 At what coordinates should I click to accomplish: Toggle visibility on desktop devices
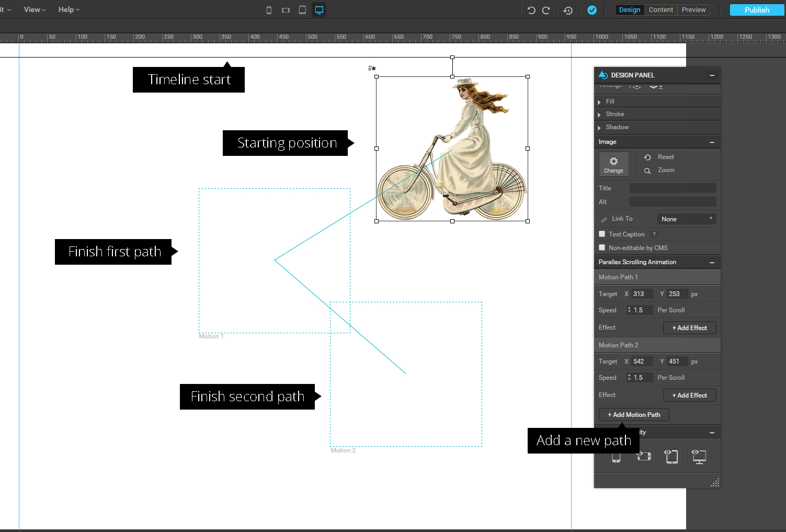699,456
